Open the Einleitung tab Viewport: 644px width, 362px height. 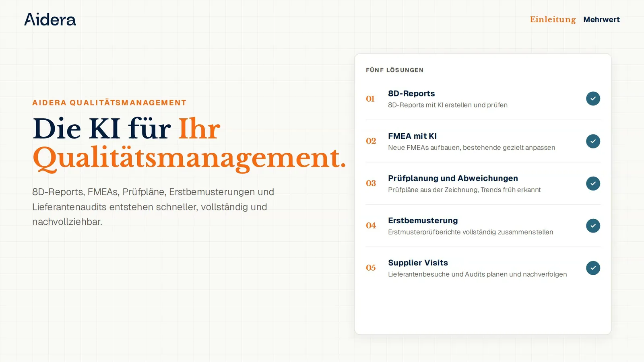(x=553, y=19)
